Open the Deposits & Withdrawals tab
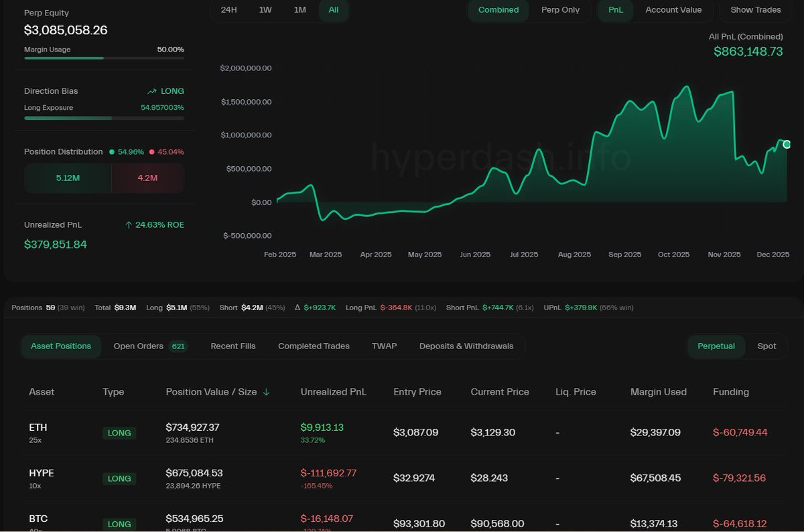 (x=466, y=346)
